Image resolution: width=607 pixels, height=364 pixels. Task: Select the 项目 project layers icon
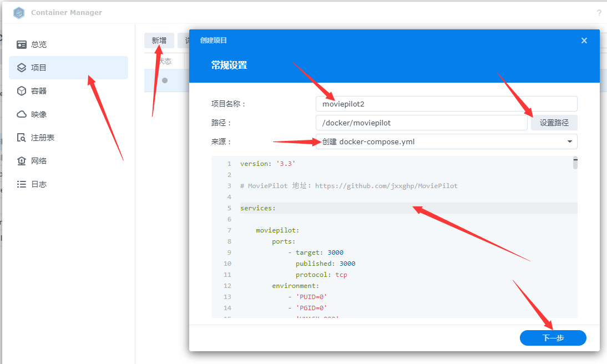tap(22, 68)
